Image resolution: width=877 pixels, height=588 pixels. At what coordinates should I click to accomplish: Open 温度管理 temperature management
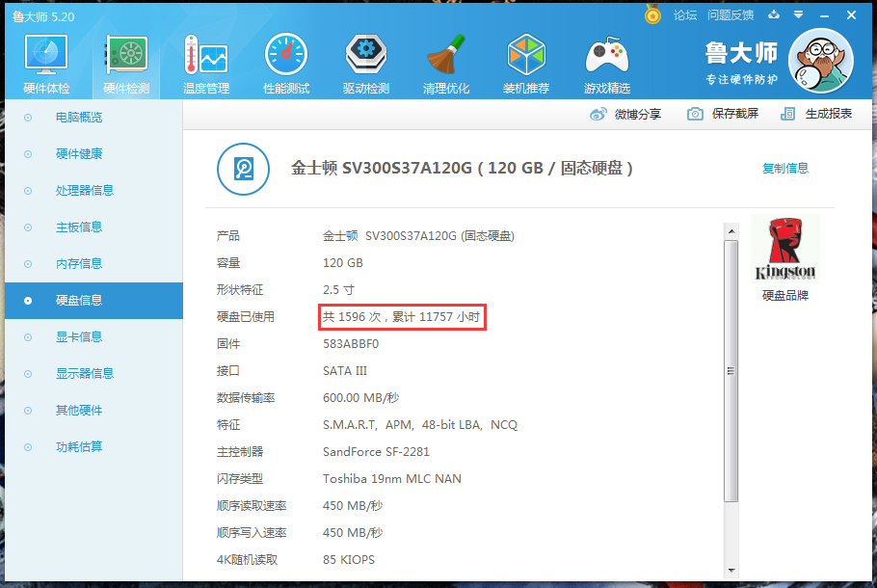pos(205,58)
